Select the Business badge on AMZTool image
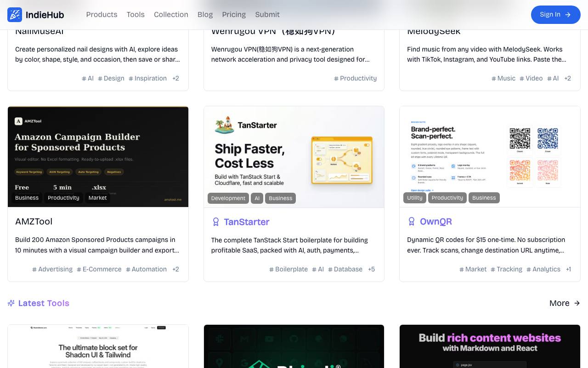The image size is (588, 368). [27, 198]
